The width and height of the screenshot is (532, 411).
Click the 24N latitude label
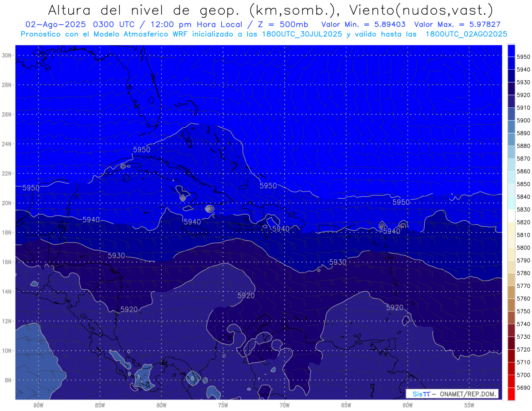click(7, 144)
